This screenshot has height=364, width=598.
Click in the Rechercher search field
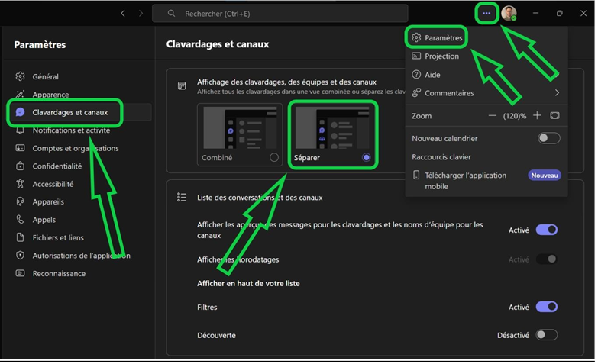point(280,13)
